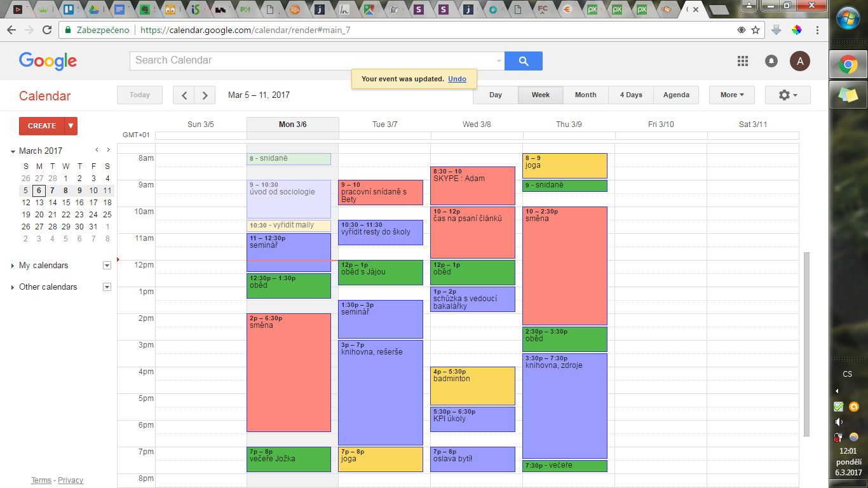The image size is (868, 488).
Task: Open the notifications bell
Action: coord(771,60)
